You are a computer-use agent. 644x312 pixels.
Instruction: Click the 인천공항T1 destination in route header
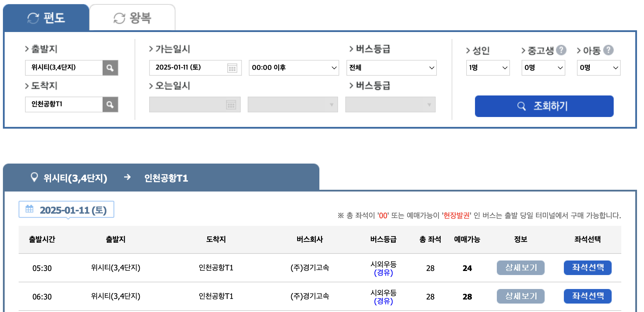click(x=166, y=178)
